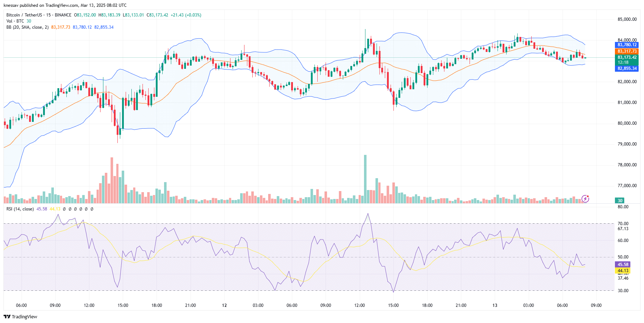The image size is (644, 323).
Task: Click the green 83,173.42 current price tag
Action: (x=627, y=57)
